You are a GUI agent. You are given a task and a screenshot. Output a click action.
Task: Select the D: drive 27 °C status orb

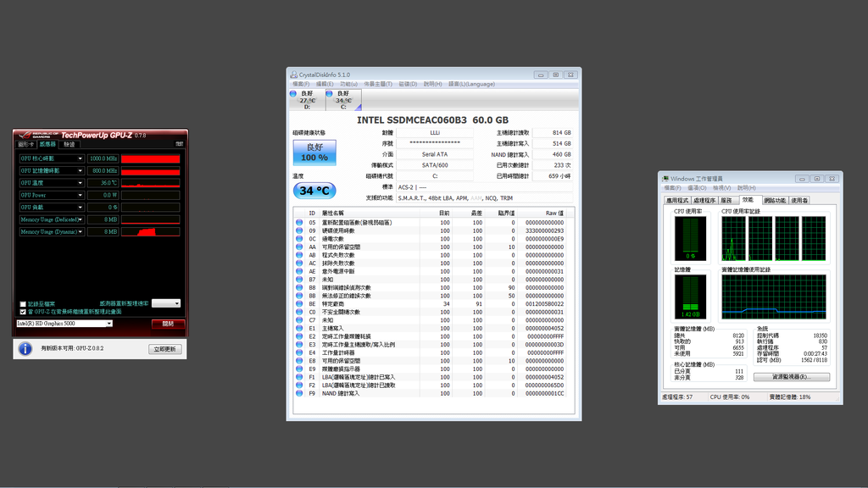coord(293,93)
